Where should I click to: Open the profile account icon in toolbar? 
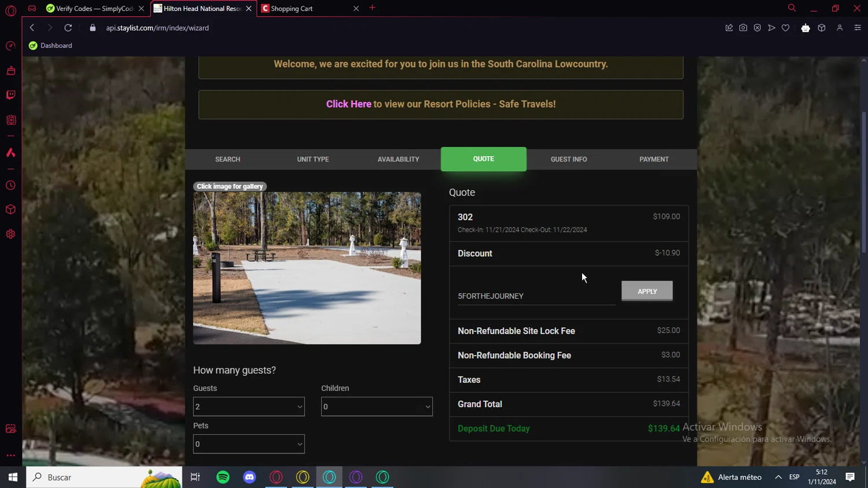pyautogui.click(x=840, y=28)
